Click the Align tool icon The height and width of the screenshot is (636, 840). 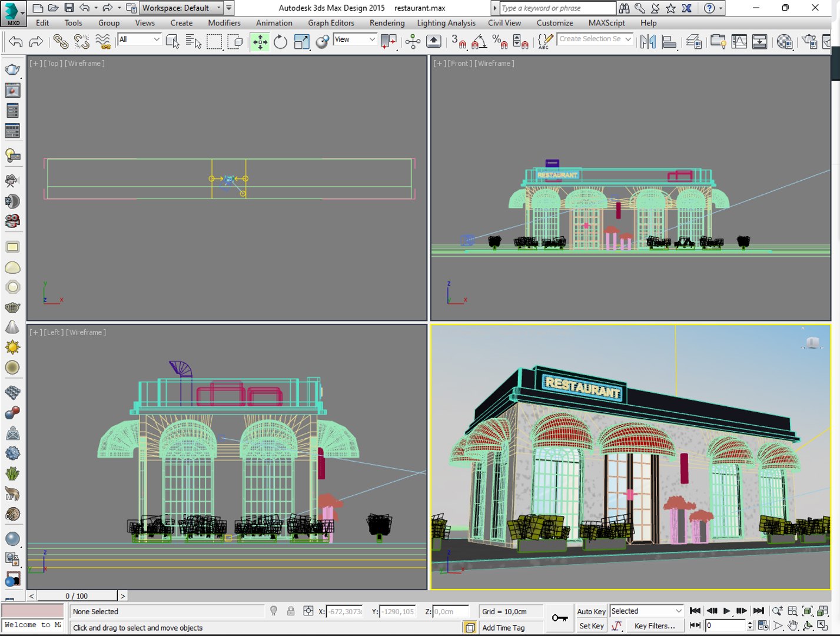[669, 41]
